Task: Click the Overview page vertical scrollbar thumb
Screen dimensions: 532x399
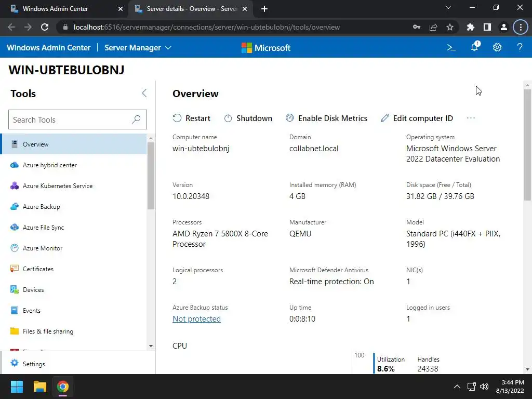Action: click(527, 144)
